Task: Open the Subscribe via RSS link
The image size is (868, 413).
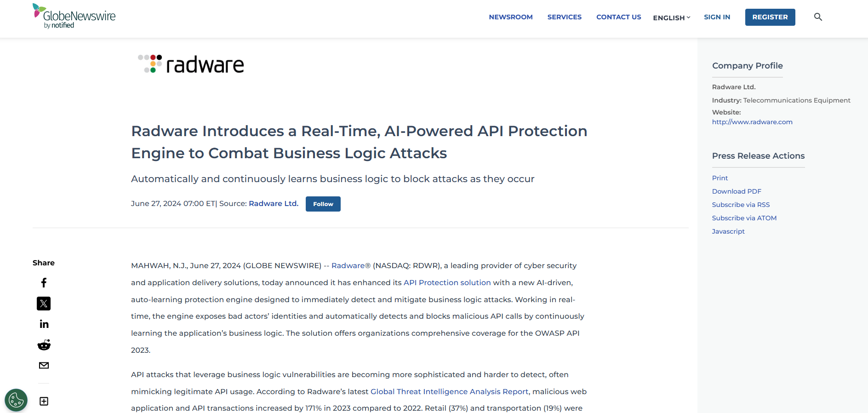Action: 741,205
